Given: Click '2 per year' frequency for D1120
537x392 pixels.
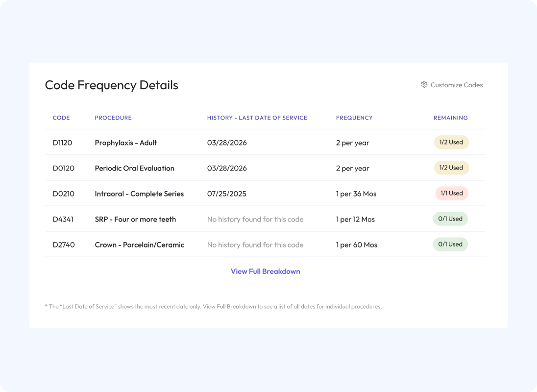Looking at the screenshot, I should tap(353, 143).
